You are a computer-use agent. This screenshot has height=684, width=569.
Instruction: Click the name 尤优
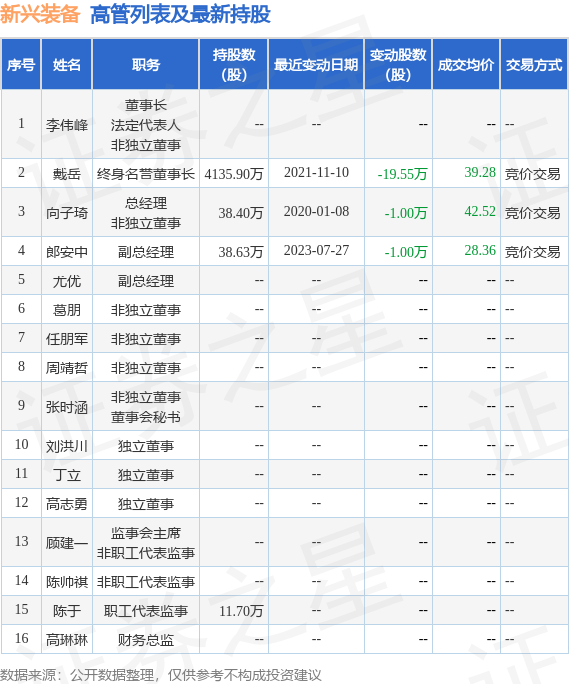click(67, 281)
